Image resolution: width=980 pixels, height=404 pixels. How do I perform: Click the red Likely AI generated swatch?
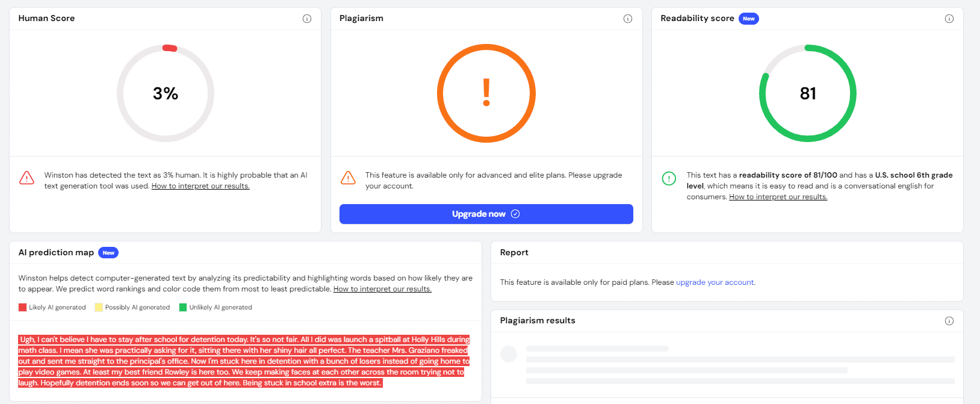tap(23, 307)
